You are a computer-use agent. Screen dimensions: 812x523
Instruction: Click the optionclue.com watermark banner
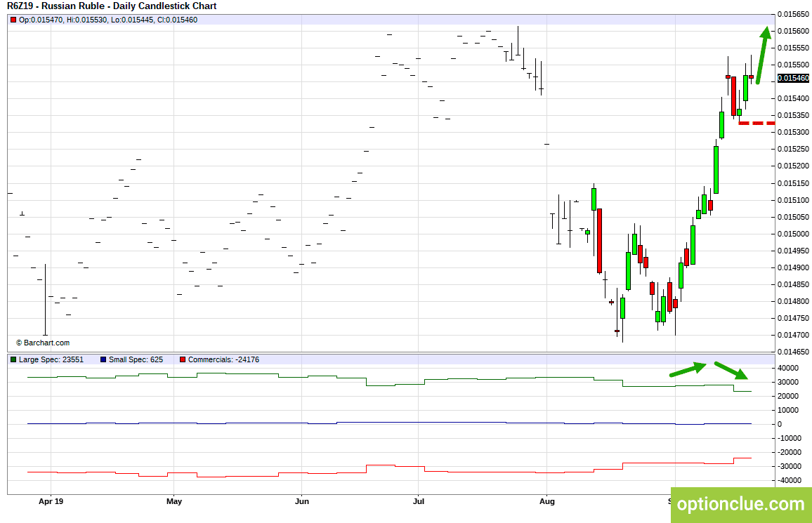coord(741,504)
